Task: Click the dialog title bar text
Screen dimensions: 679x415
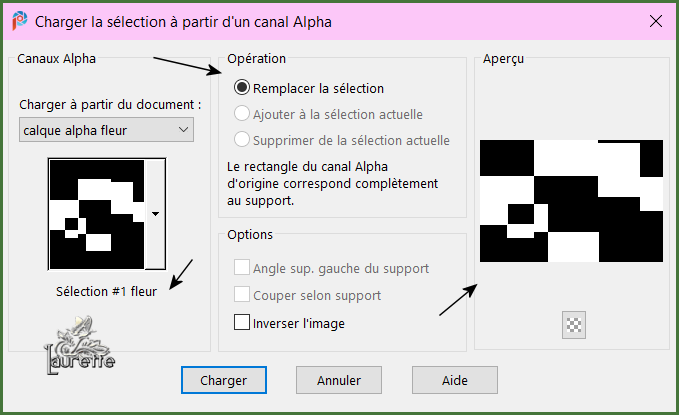Action: [x=183, y=21]
